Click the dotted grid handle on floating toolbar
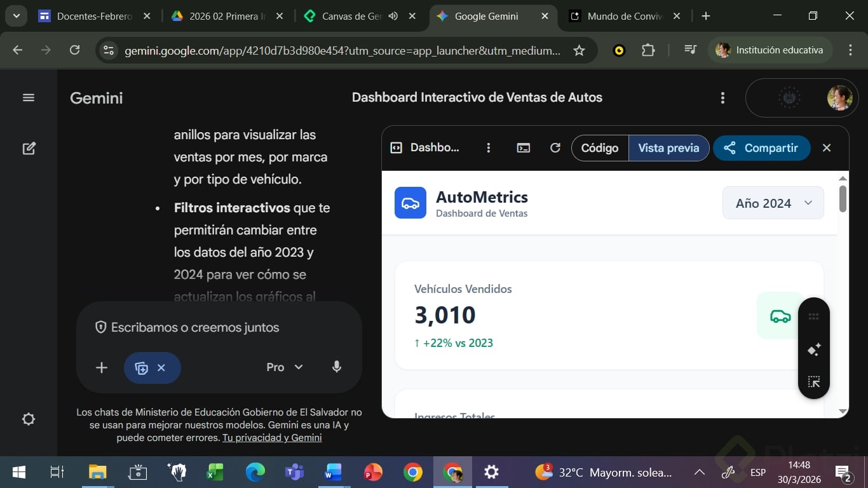 (x=814, y=316)
